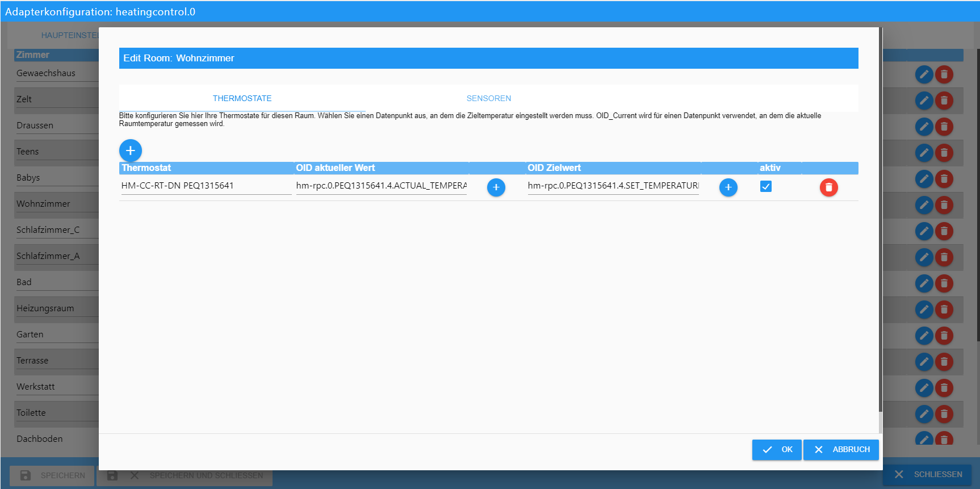Edit room Toilette pencil icon
This screenshot has height=489, width=980.
[924, 414]
